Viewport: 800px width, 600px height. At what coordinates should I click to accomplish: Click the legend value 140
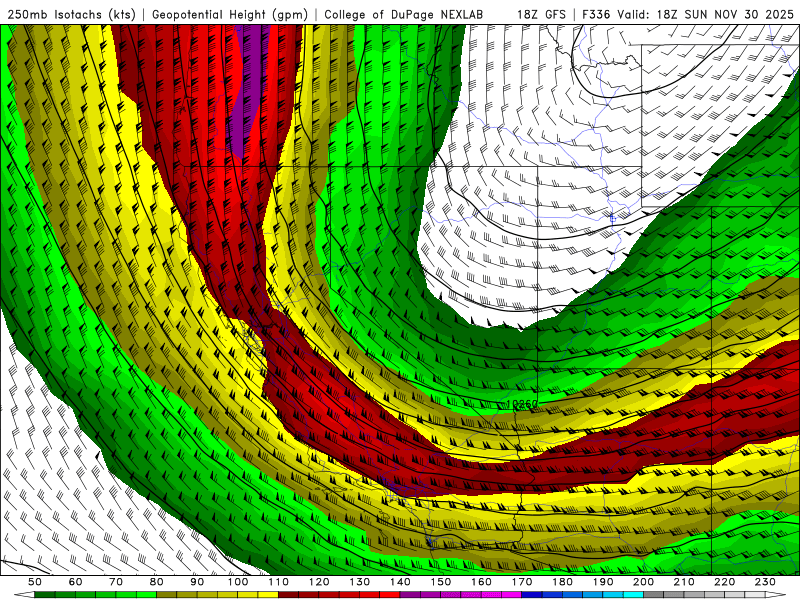click(x=400, y=582)
